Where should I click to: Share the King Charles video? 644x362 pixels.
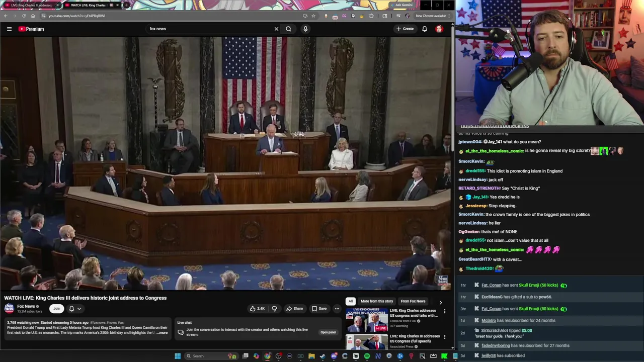point(294,309)
